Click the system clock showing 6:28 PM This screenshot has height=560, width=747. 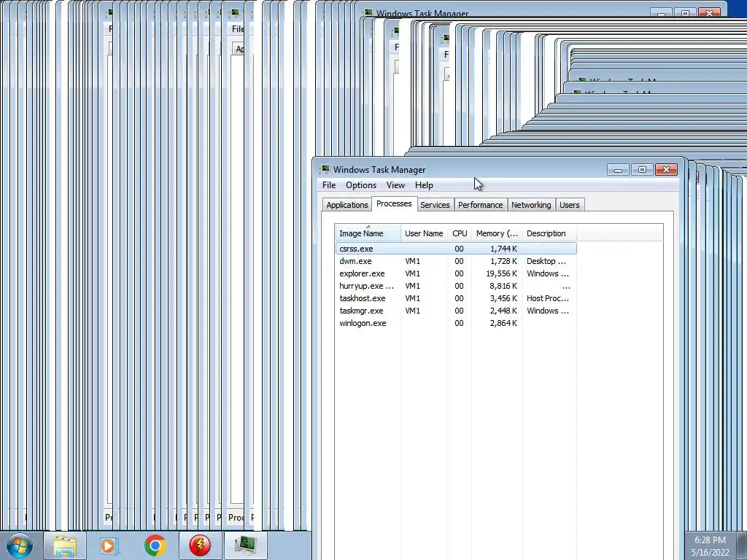click(710, 540)
